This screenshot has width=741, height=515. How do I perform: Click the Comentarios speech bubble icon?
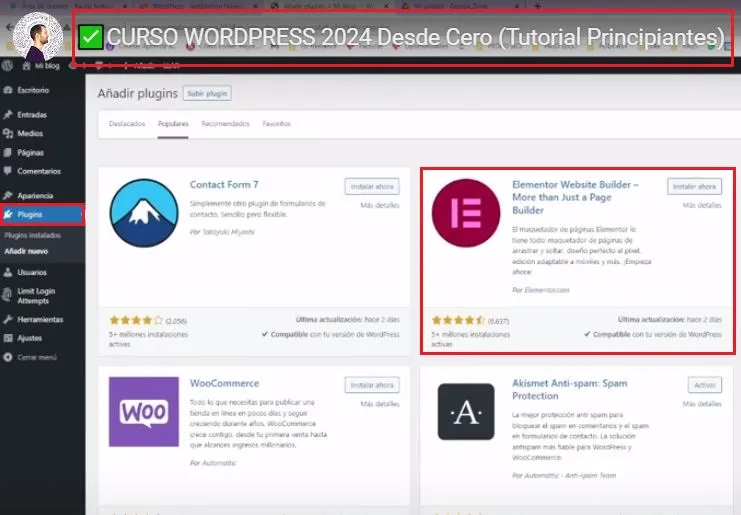8,171
